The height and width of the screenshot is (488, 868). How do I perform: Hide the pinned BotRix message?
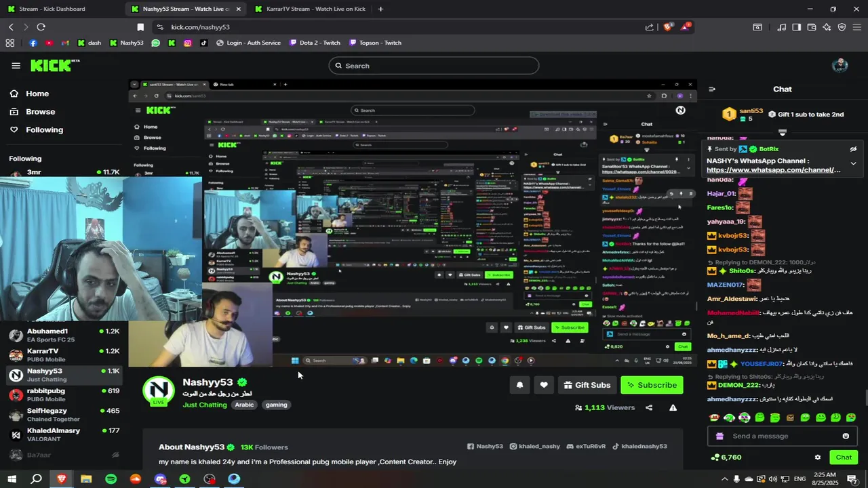pyautogui.click(x=853, y=149)
